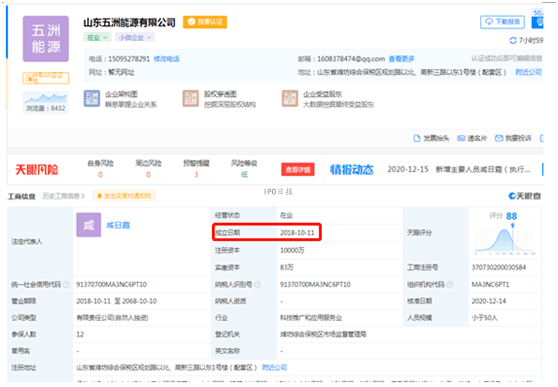Click the 实缴资本 value 83万
Screen dimensions: 558x387
(287, 267)
